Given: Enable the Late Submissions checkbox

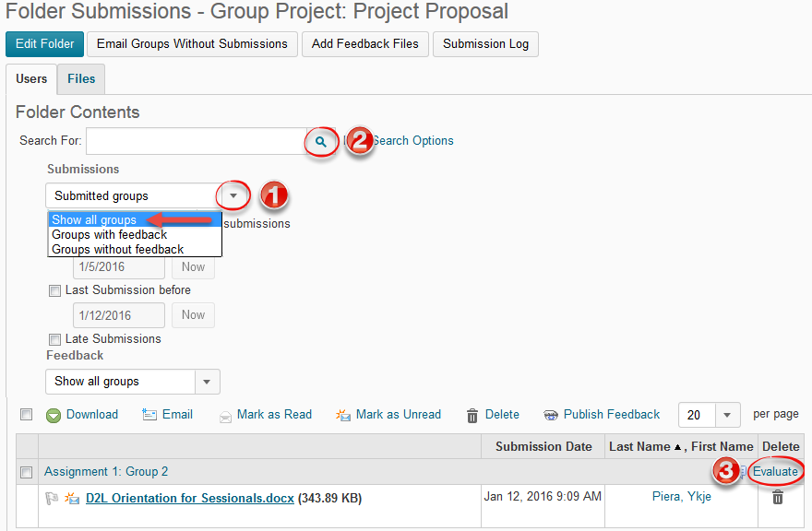Looking at the screenshot, I should tap(54, 339).
